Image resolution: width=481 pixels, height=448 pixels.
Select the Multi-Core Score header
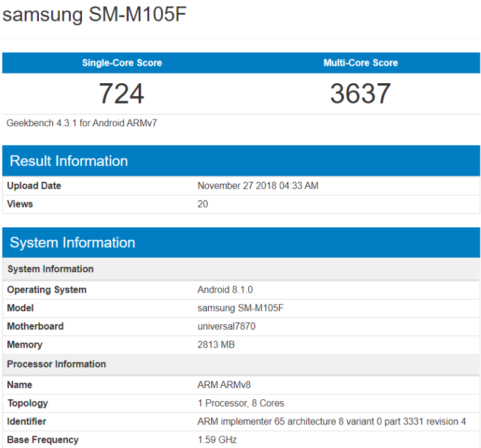(360, 63)
